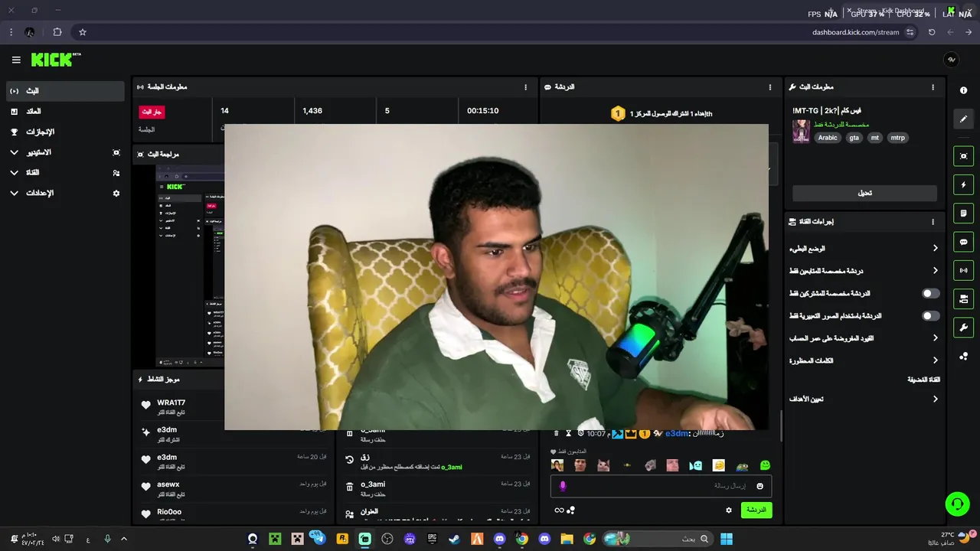Select الإنجازات in the sidebar
The width and height of the screenshot is (980, 551).
(x=65, y=132)
